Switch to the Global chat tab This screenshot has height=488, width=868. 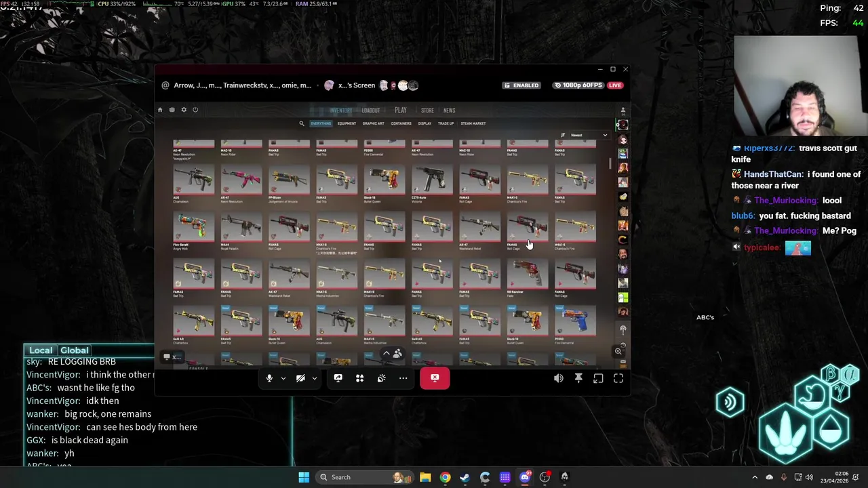coord(75,350)
